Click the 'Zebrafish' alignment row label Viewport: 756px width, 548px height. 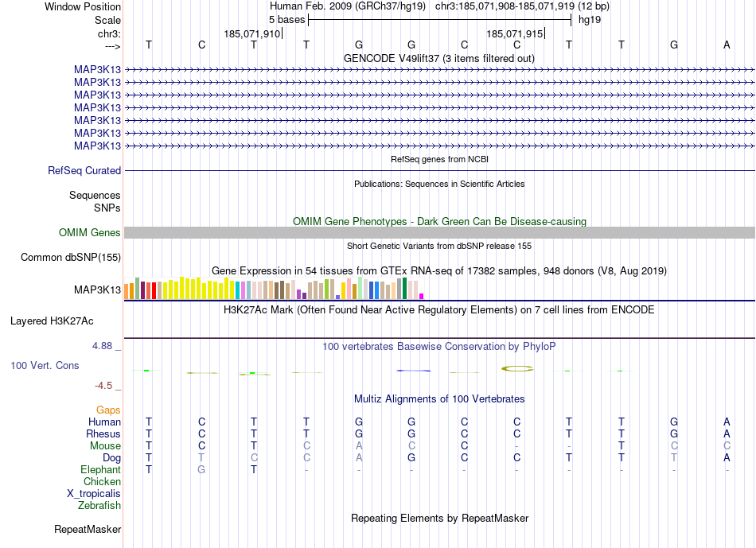99,506
